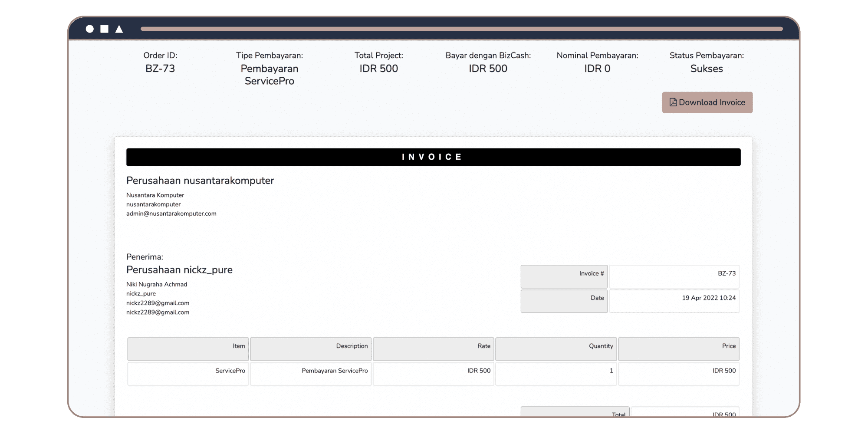Click the Description column header
Screen dimensions: 868x434
pyautogui.click(x=311, y=349)
